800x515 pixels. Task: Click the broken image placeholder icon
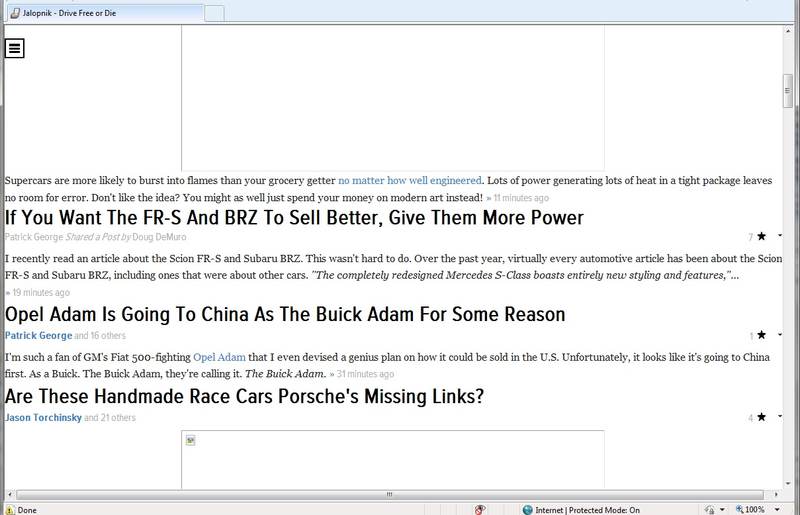click(191, 440)
